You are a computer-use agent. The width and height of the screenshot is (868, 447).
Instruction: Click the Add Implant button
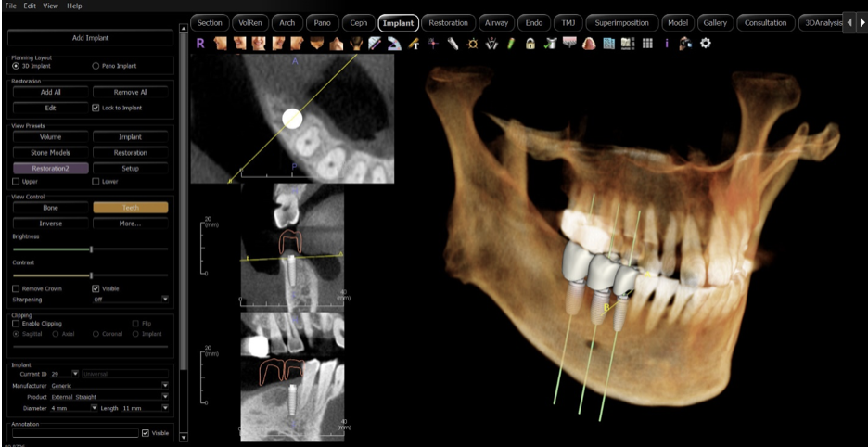90,38
